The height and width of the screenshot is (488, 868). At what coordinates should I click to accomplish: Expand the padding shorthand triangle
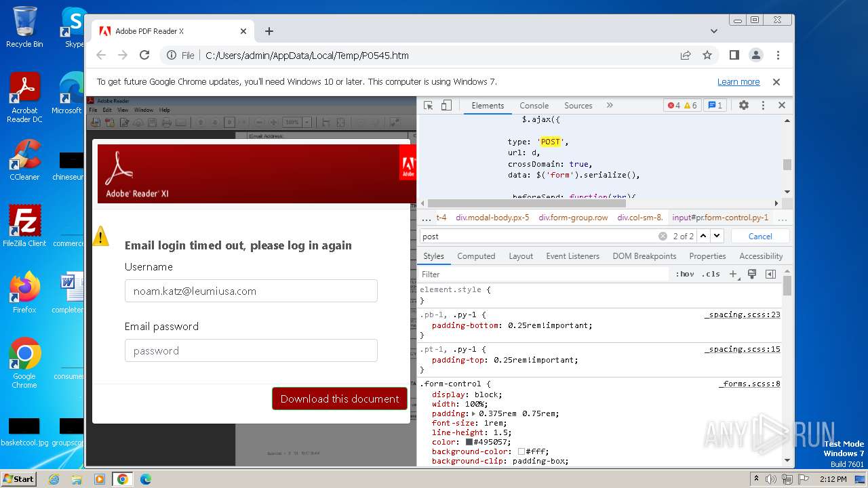point(474,413)
